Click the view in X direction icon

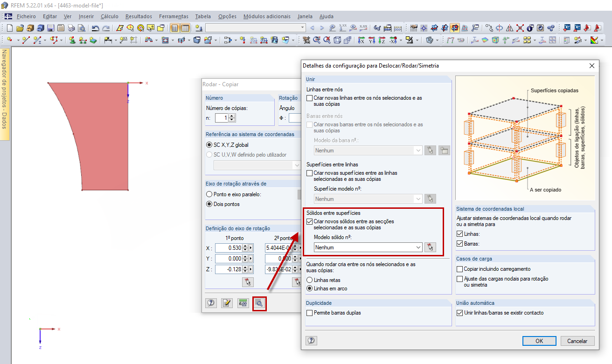point(361,40)
